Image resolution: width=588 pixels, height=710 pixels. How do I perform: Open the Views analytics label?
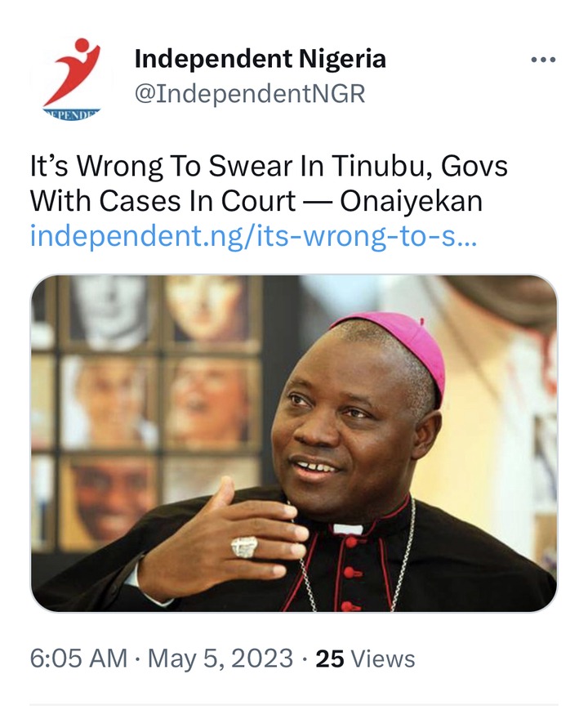coord(383,659)
